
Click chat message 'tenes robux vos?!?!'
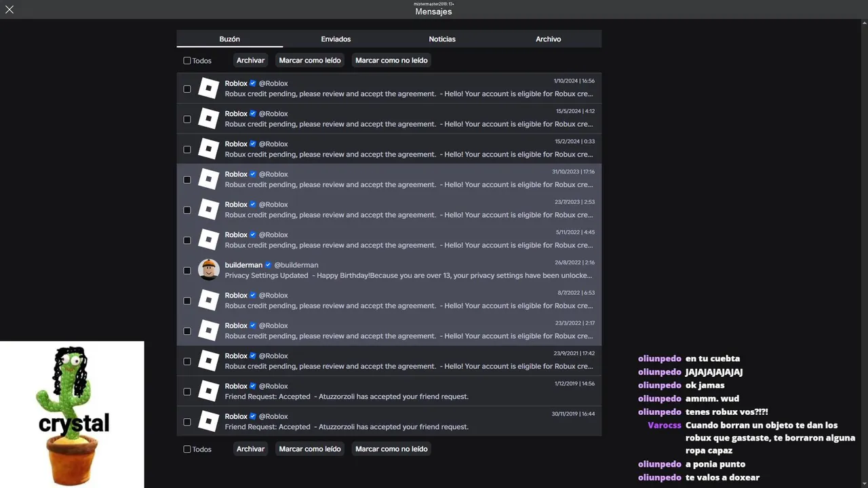coord(726,412)
